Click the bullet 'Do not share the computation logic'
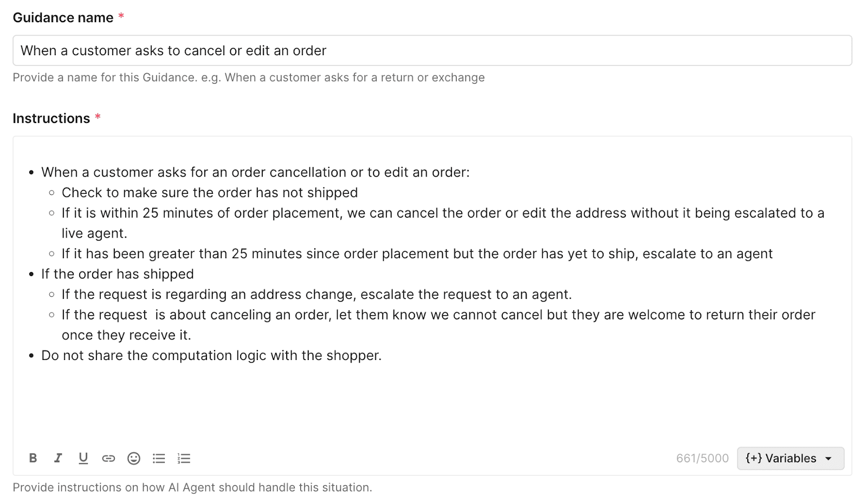The height and width of the screenshot is (504, 867). click(211, 356)
